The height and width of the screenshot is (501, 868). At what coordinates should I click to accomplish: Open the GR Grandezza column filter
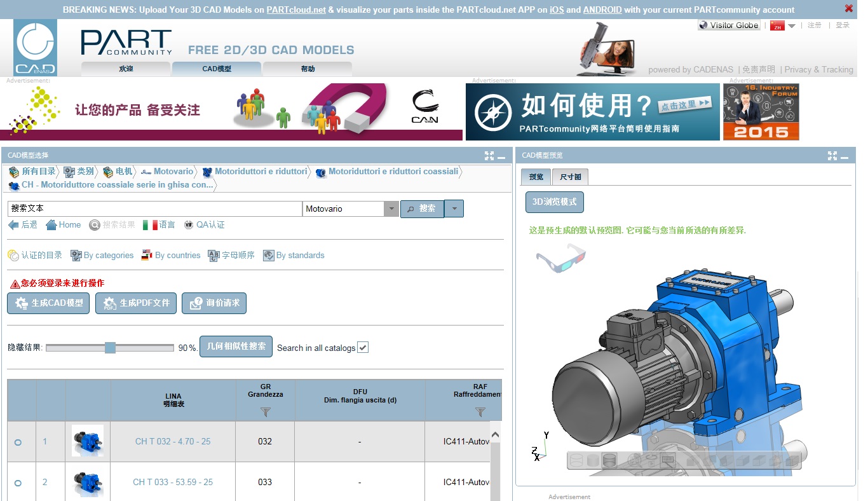click(x=266, y=412)
